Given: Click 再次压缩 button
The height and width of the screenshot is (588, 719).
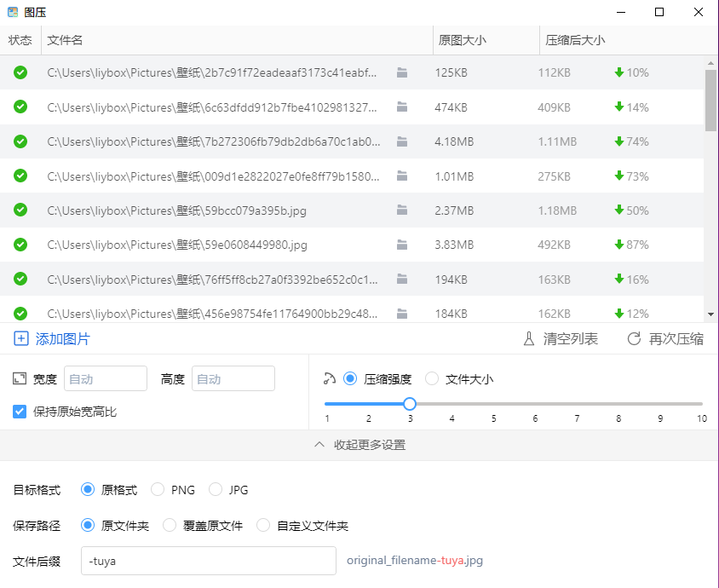Looking at the screenshot, I should (x=665, y=338).
